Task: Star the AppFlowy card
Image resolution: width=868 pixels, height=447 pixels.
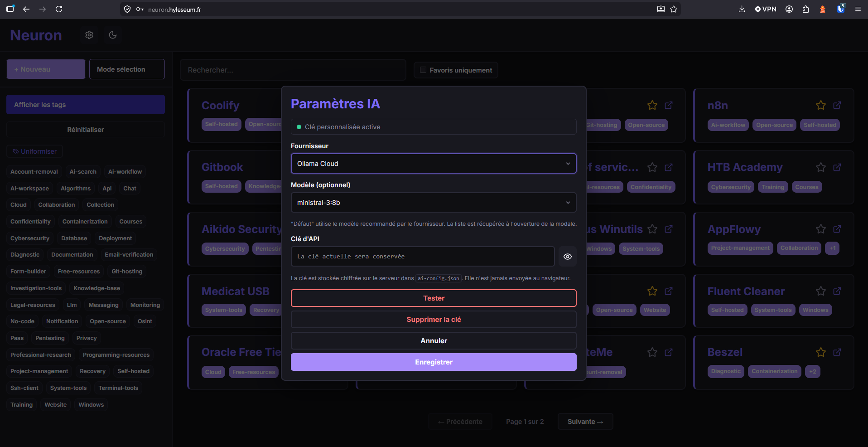Action: [820, 229]
